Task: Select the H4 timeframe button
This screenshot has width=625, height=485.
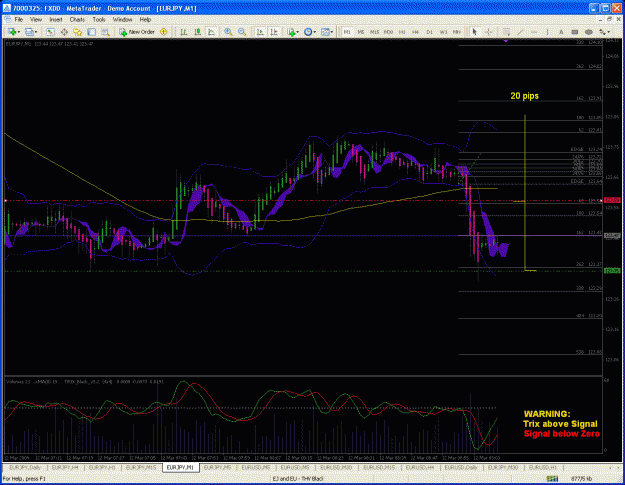Action: pos(416,32)
